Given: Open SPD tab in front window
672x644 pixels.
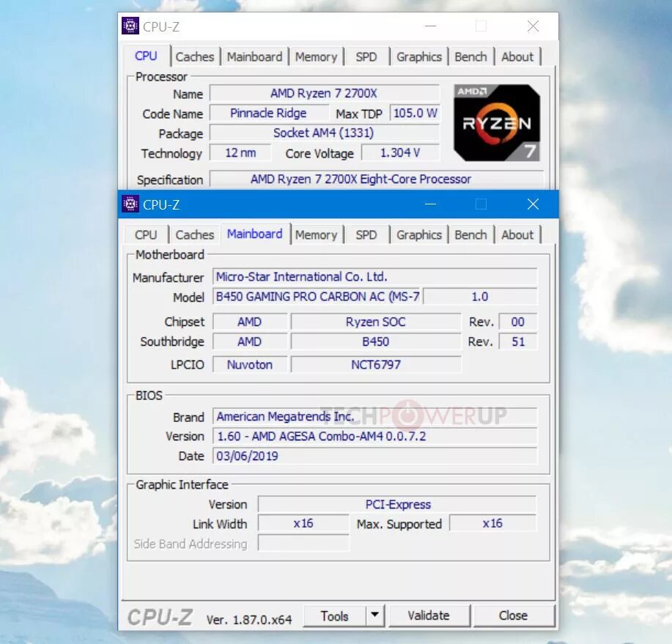Looking at the screenshot, I should pos(366,234).
